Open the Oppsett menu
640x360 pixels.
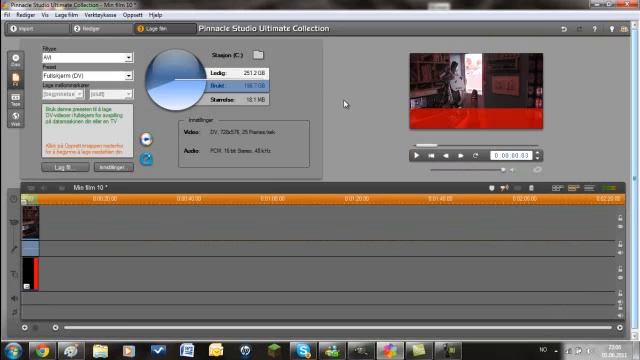tap(133, 15)
